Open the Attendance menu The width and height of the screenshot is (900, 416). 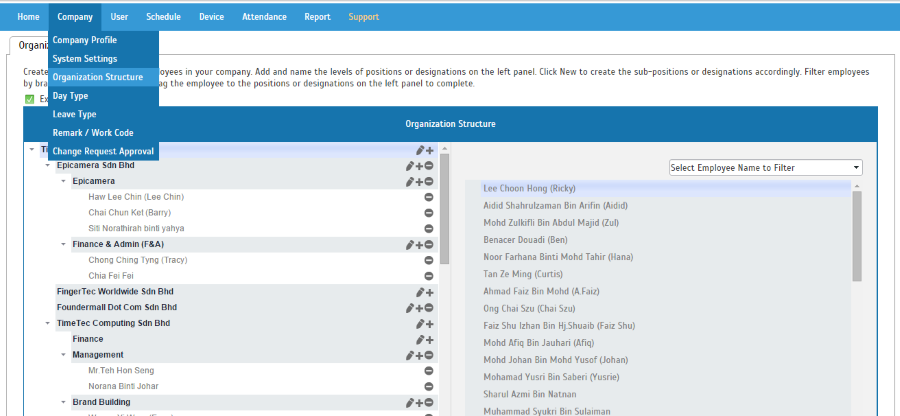click(x=265, y=17)
